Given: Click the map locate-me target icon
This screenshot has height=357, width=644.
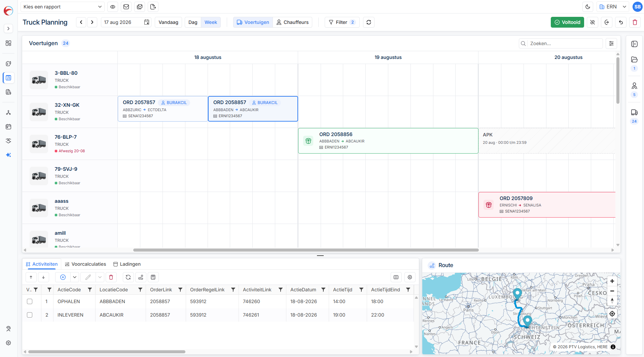Looking at the screenshot, I should 612,314.
